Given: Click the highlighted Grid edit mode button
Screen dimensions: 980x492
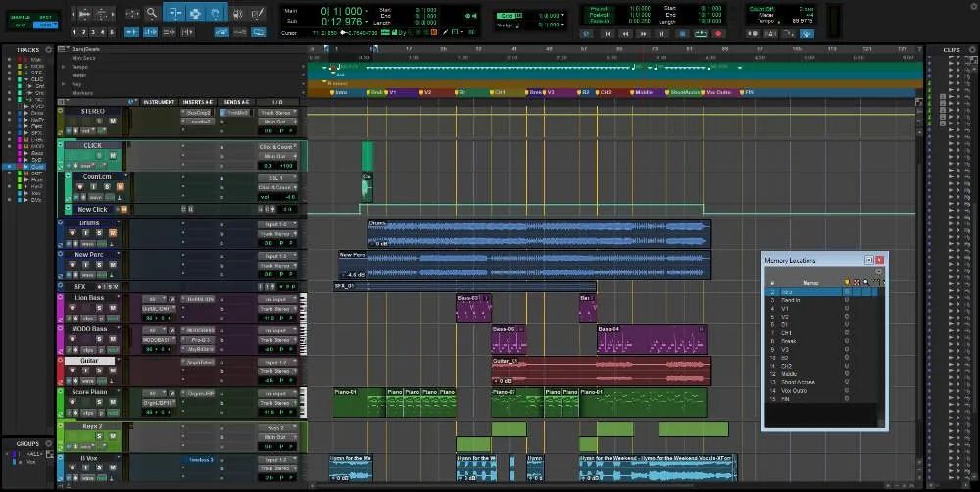Looking at the screenshot, I should pos(46,25).
